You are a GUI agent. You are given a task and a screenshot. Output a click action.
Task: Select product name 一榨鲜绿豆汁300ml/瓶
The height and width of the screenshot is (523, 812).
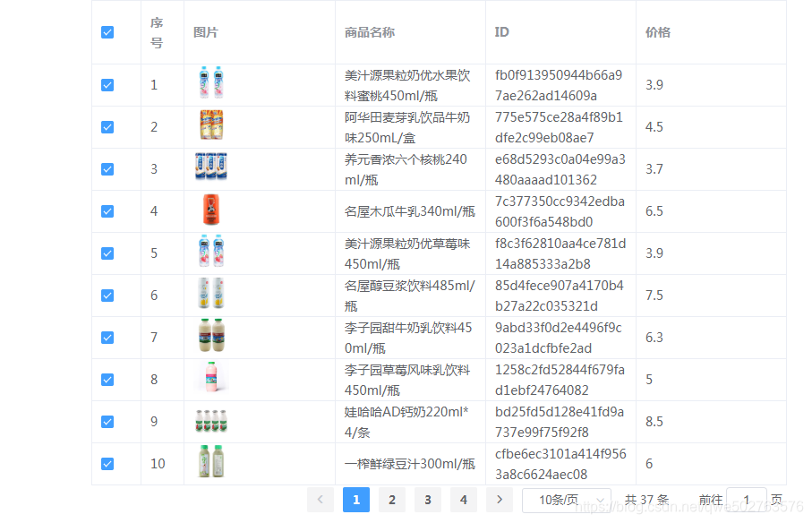(410, 464)
